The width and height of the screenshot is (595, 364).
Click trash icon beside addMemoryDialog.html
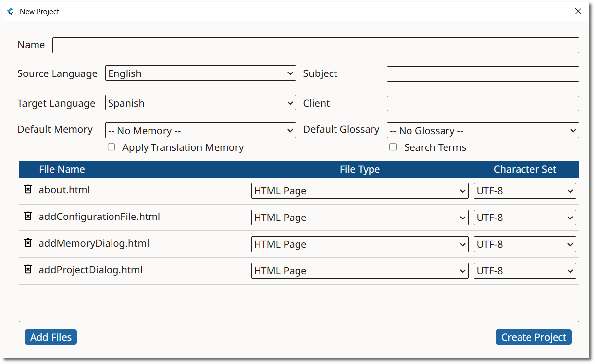coord(28,243)
